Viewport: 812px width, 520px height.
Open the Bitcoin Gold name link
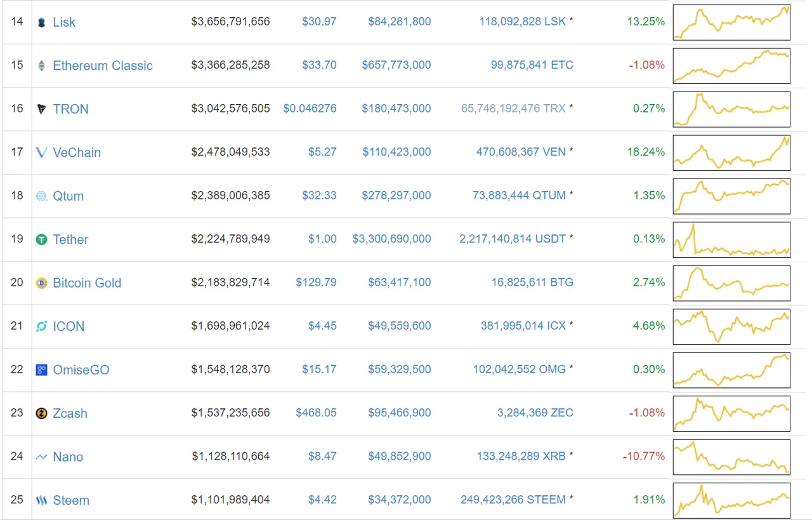pos(87,283)
